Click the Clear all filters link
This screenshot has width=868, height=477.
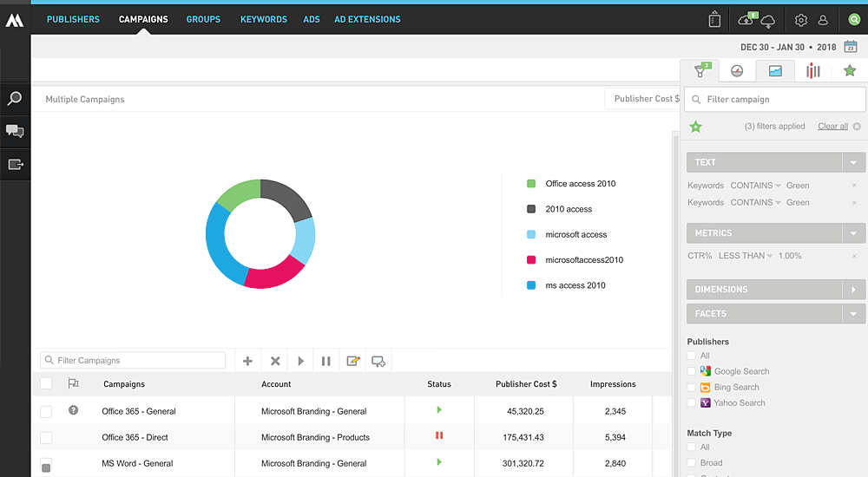[x=832, y=127]
